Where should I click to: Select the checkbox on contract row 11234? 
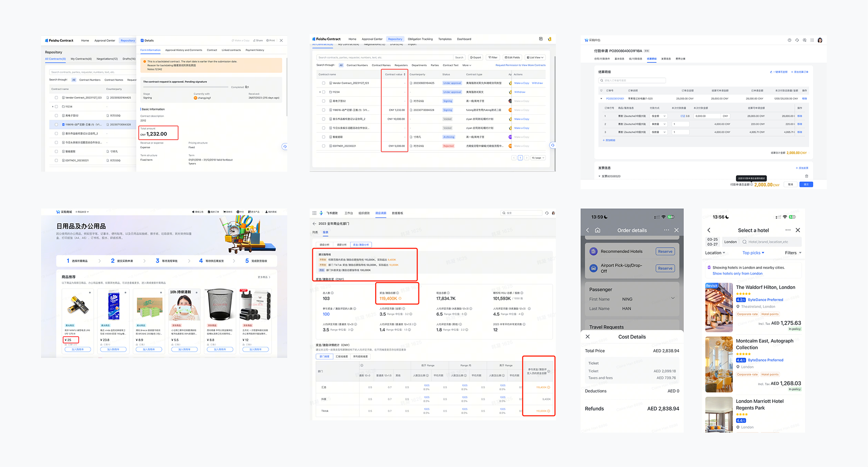pos(323,92)
